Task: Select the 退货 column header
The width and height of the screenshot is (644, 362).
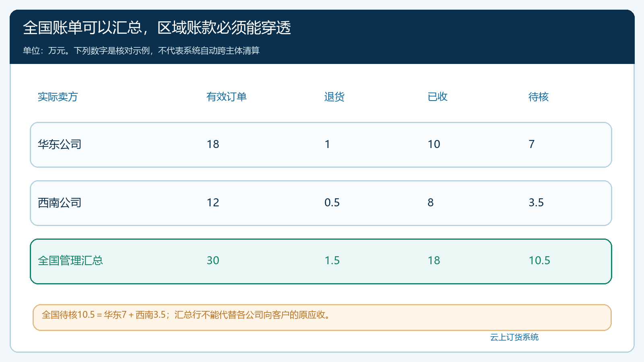Action: pos(334,97)
